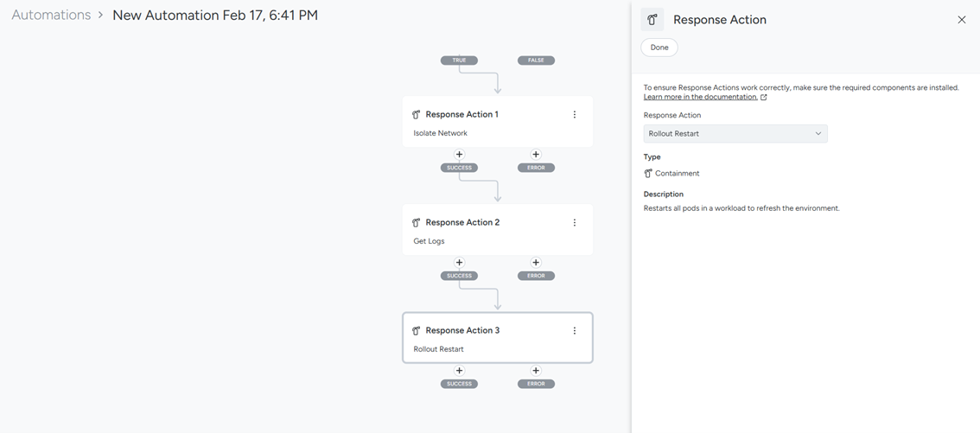Click the Done button
This screenshot has width=980, height=433.
point(659,48)
